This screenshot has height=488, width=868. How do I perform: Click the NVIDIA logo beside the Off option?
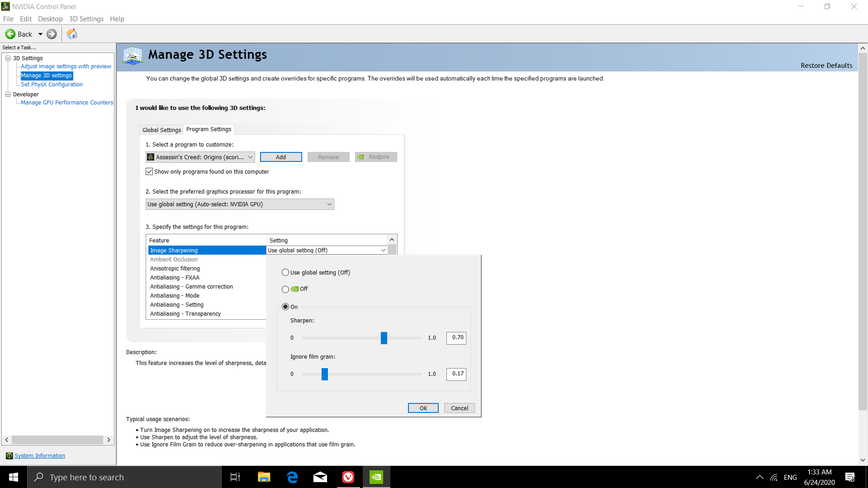(294, 289)
